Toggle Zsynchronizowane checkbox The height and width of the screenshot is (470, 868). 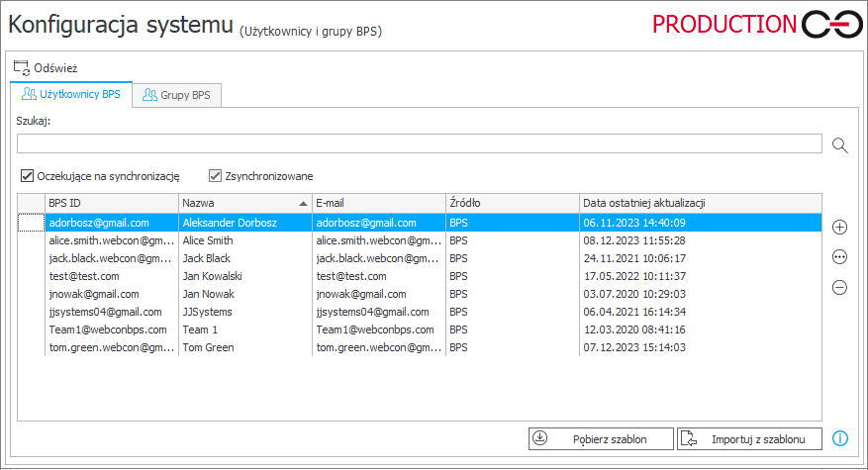(216, 176)
